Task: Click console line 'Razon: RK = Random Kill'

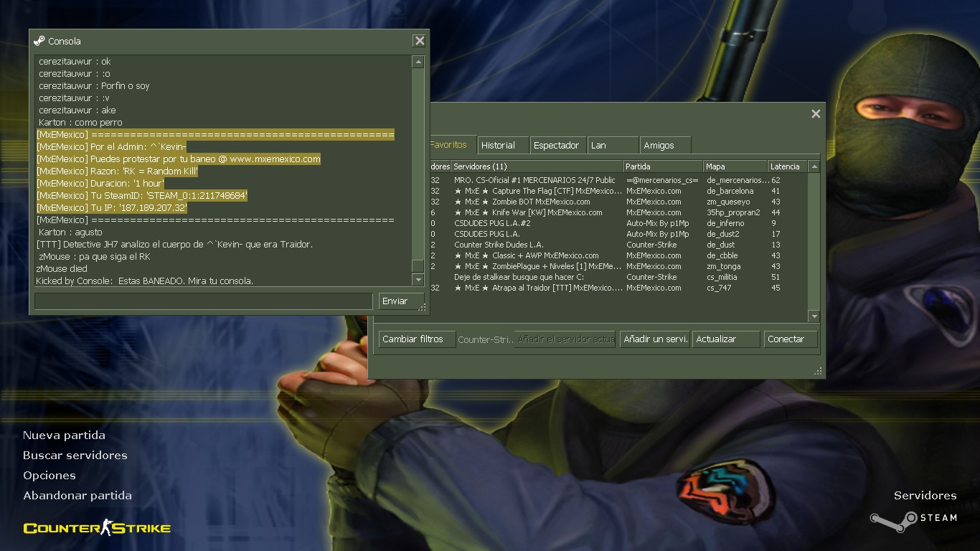Action: (117, 171)
